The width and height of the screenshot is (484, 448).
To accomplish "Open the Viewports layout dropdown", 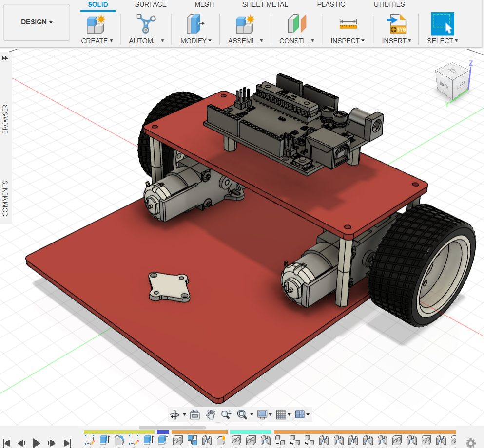I will tap(302, 414).
